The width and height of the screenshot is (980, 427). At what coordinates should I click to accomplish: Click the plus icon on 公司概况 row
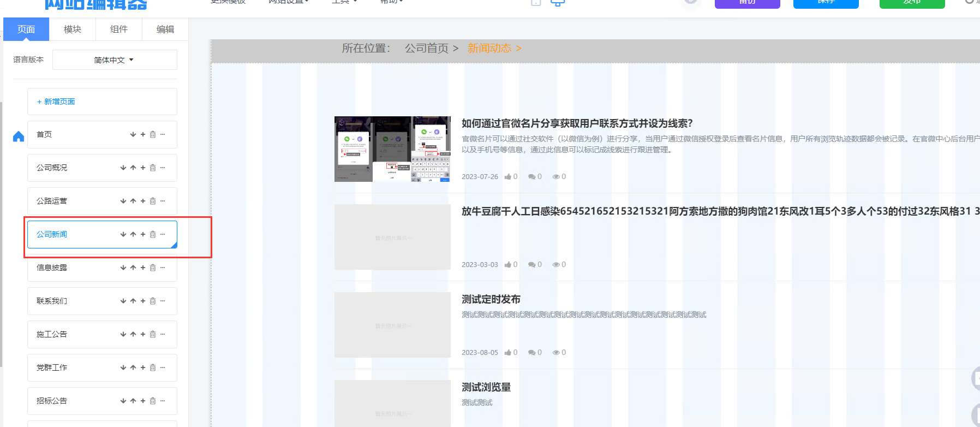(143, 168)
